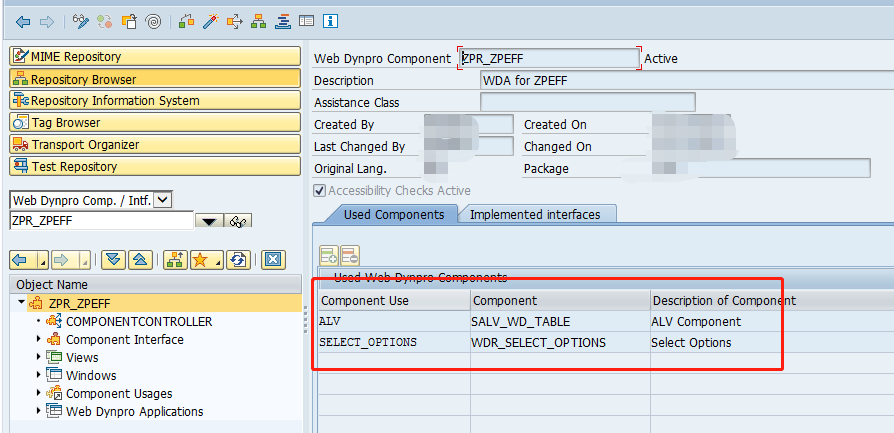This screenshot has height=433, width=894.
Task: Activate the object using magic wand icon
Action: (210, 22)
